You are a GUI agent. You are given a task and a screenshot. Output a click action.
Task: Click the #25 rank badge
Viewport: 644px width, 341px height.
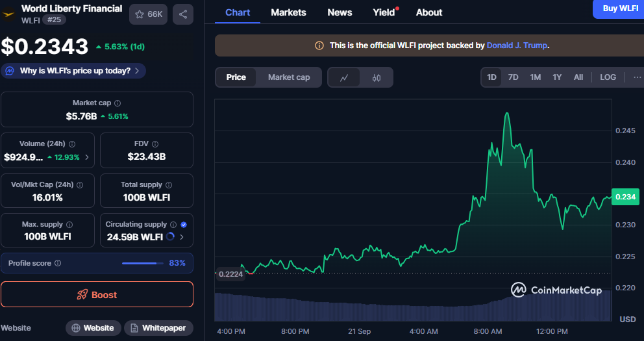(55, 19)
